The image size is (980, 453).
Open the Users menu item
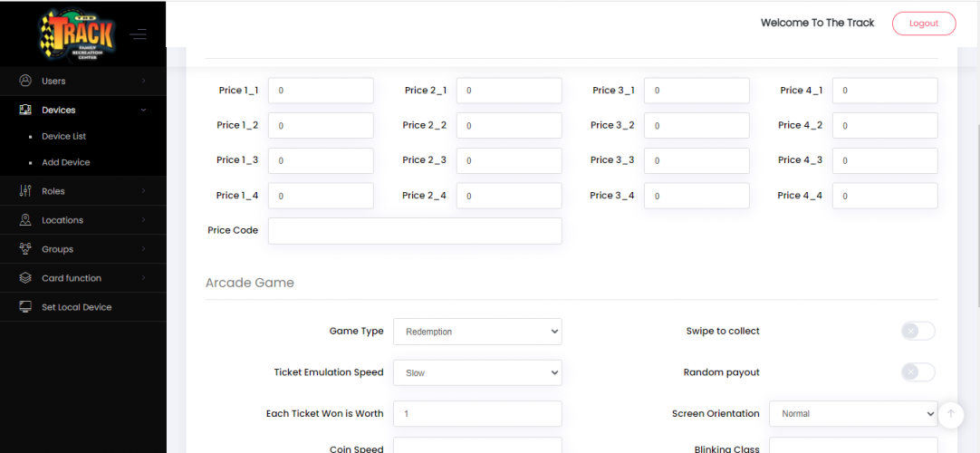click(x=83, y=81)
